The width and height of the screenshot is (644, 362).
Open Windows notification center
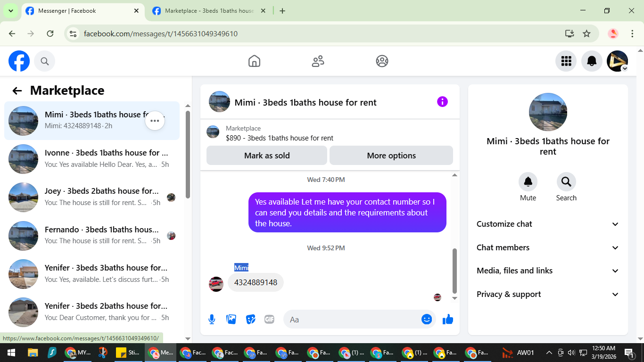(629, 353)
